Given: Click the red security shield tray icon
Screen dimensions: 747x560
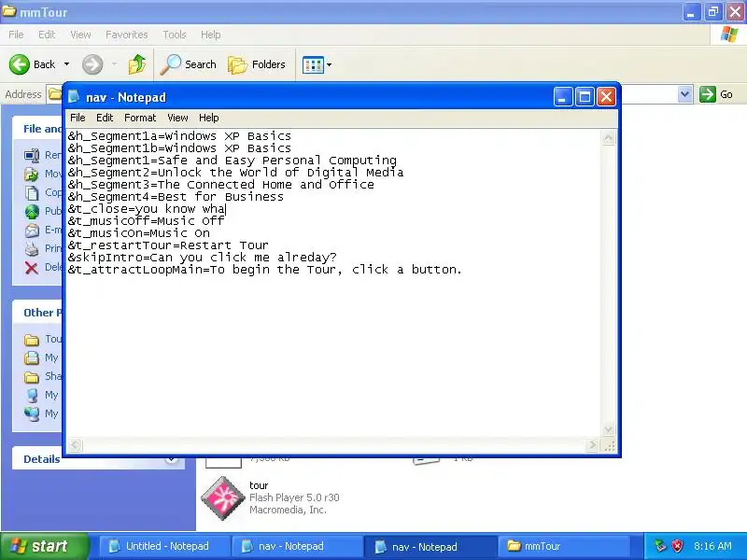Looking at the screenshot, I should (x=678, y=546).
